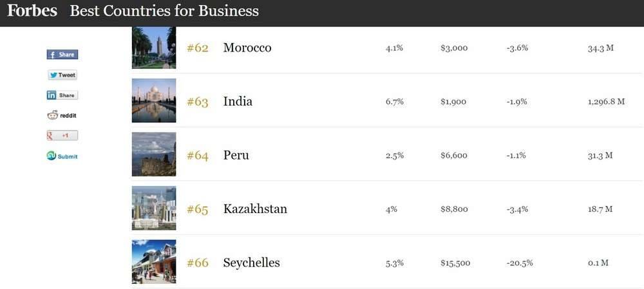The height and width of the screenshot is (289, 644).
Task: Open the Seychelles thumbnail image
Action: (154, 261)
